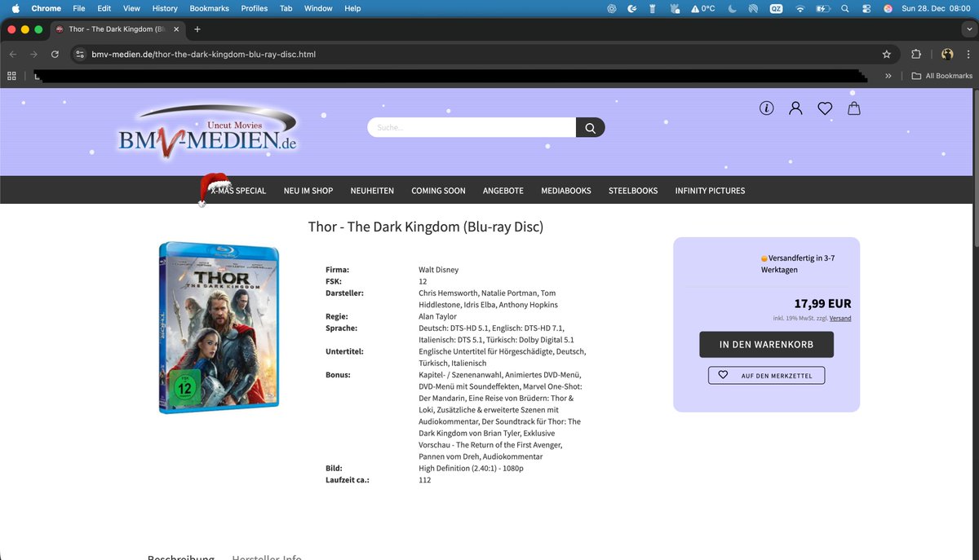
Task: Click the date and time in menu bar
Action: pyautogui.click(x=937, y=8)
